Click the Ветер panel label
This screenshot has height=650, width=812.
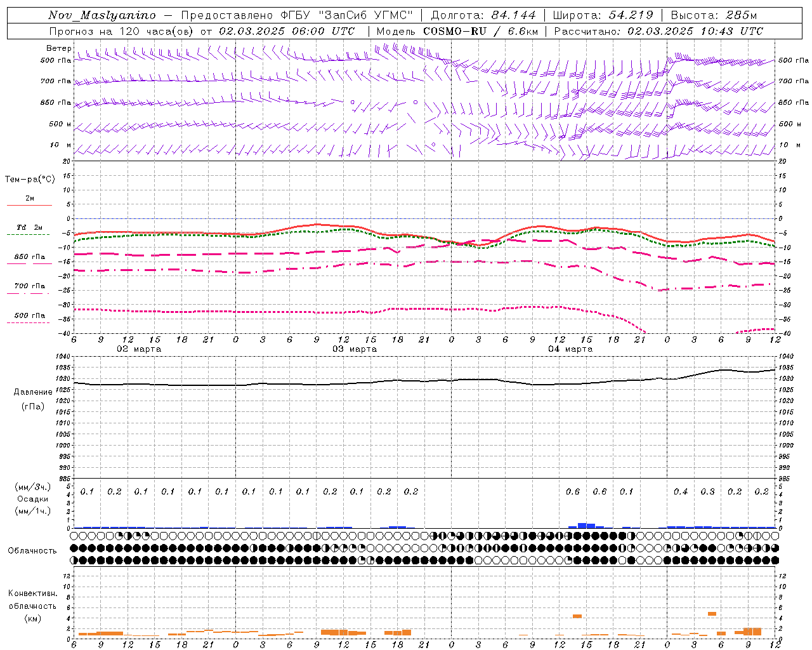coord(58,48)
